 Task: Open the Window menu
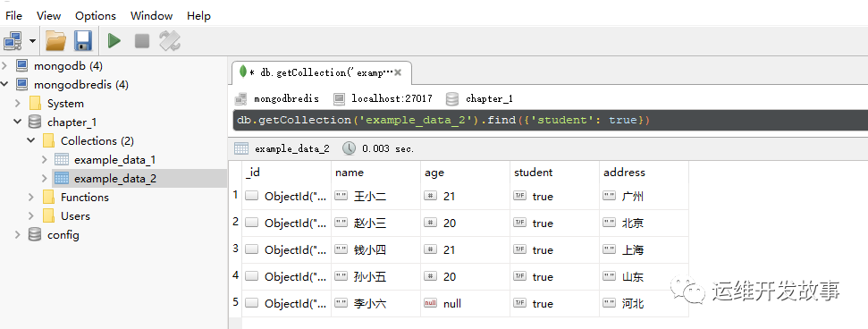tap(152, 16)
